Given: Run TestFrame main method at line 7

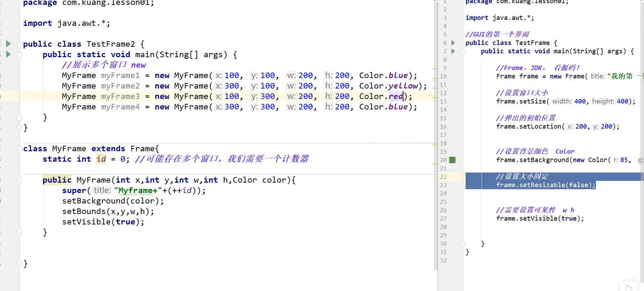Looking at the screenshot, I should pos(453,51).
